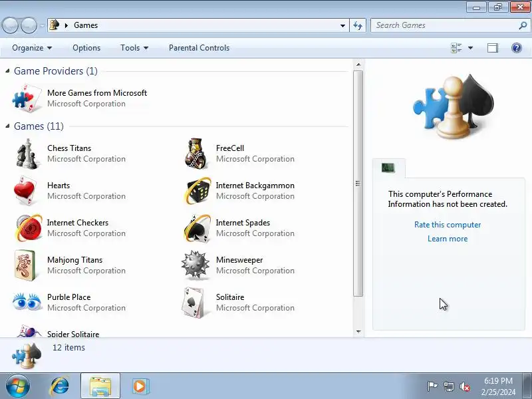Select the Minesweeper name text
This screenshot has width=532, height=399.
coord(239,260)
